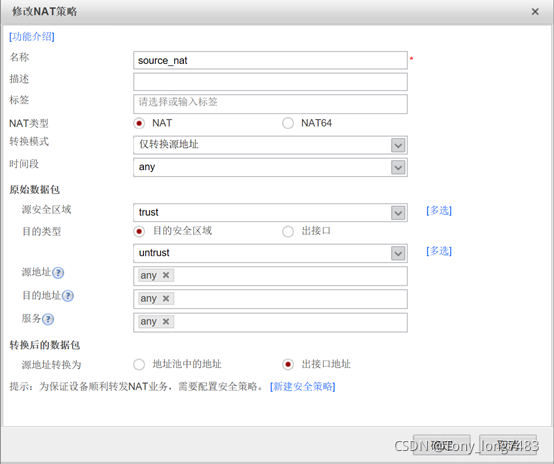Click the 取消 cancel button
The height and width of the screenshot is (464, 554).
click(508, 445)
